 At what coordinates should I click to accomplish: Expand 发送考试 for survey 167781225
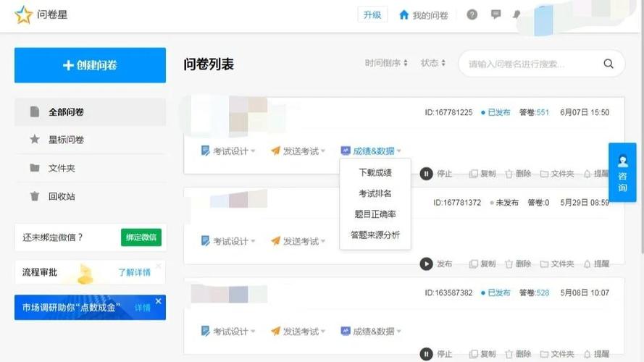(298, 151)
